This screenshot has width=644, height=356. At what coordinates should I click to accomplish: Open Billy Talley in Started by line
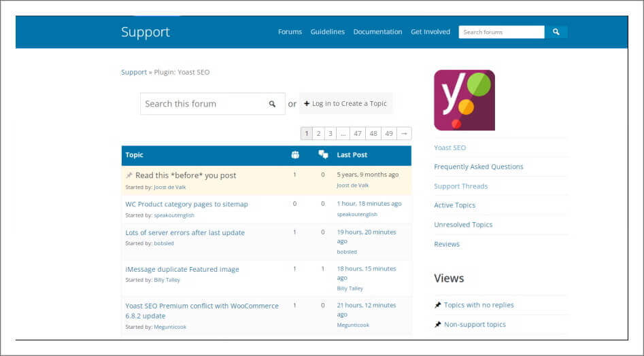(167, 280)
